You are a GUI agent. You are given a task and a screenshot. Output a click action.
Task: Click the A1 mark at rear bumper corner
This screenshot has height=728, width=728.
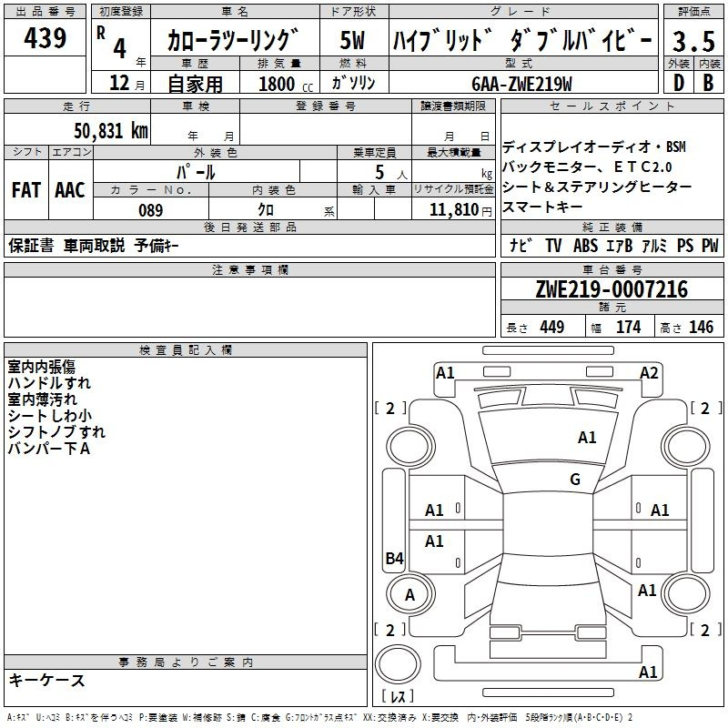click(x=648, y=672)
